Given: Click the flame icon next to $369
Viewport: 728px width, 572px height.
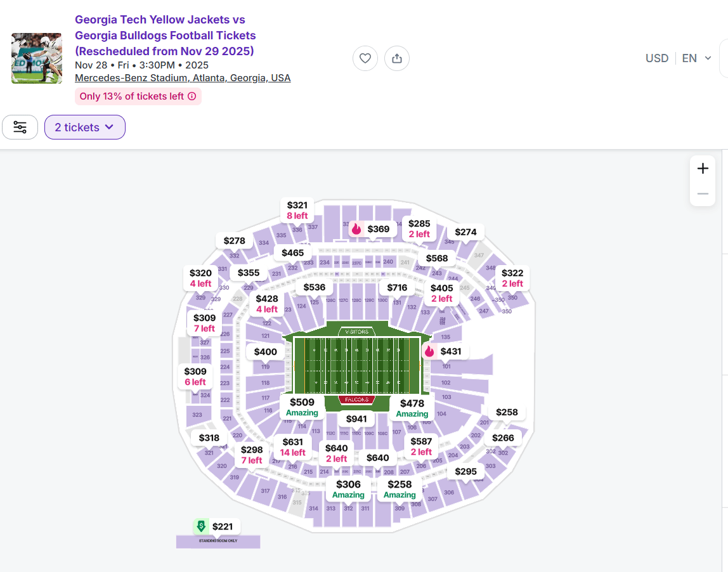Looking at the screenshot, I should [356, 229].
